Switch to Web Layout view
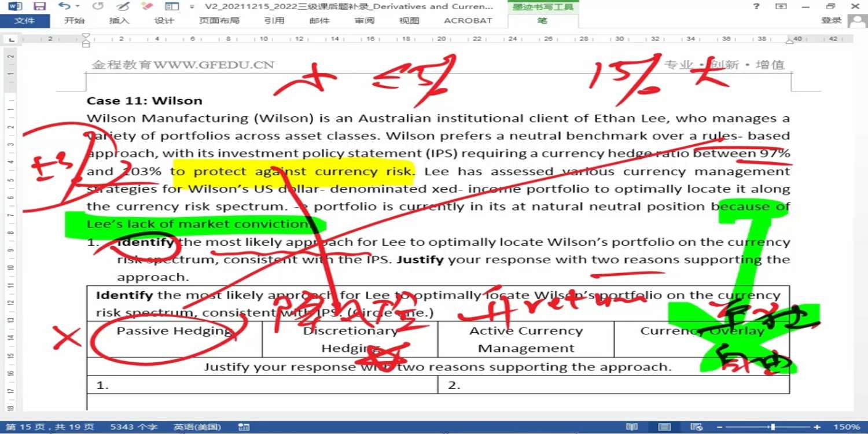Screen dimensions: 868x434 point(698,427)
